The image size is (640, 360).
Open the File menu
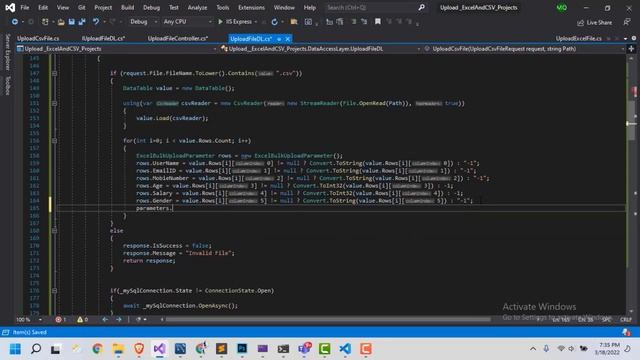point(25,7)
